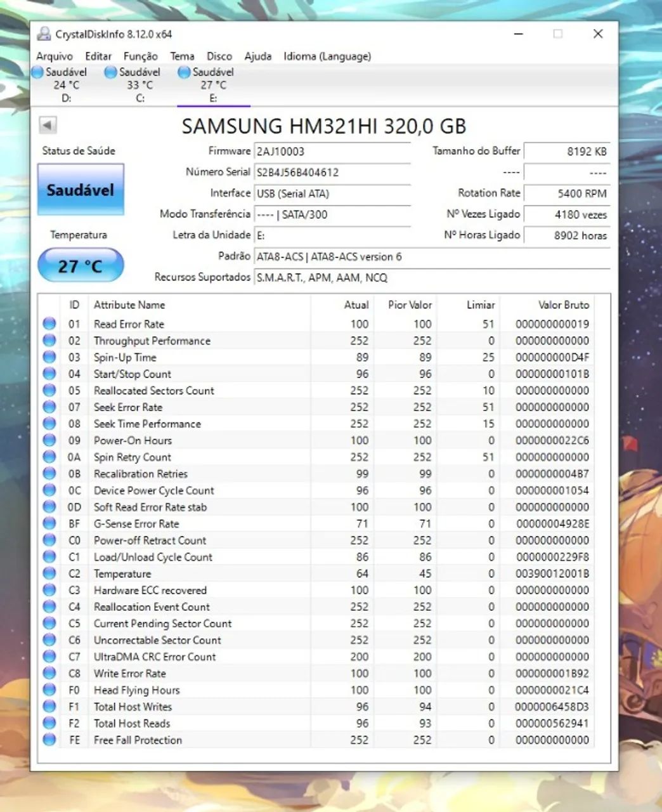Click the status icon for Write Error Rate
The width and height of the screenshot is (662, 812).
click(x=49, y=674)
